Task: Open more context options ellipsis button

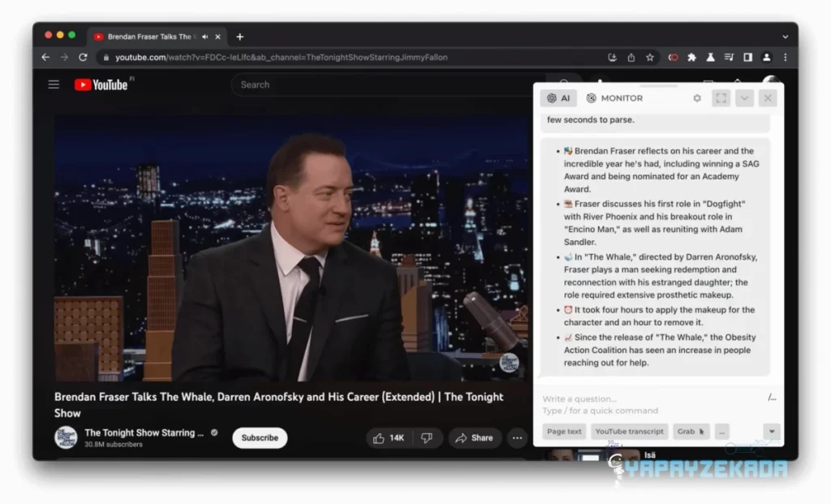Action: 721,432
